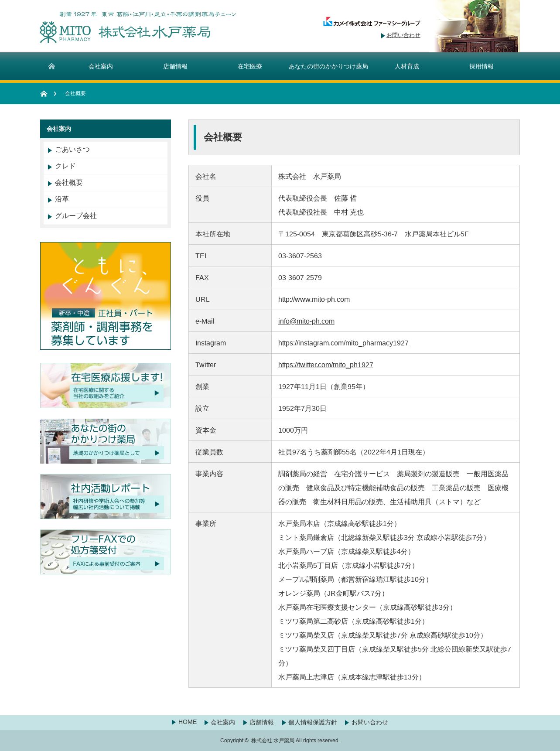Open 会社案内 in the top navigation
This screenshot has width=560, height=751.
tap(101, 66)
